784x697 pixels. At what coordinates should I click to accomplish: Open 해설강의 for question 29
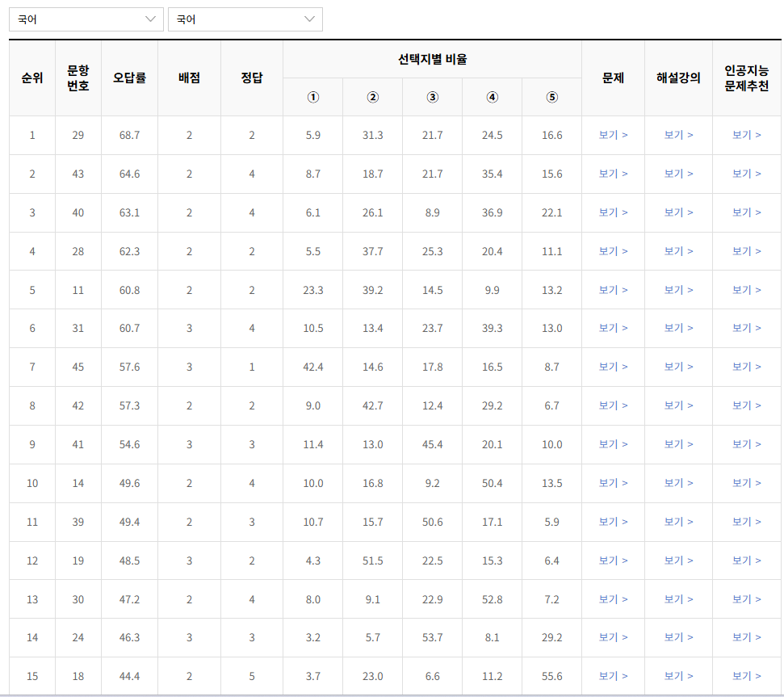(678, 135)
